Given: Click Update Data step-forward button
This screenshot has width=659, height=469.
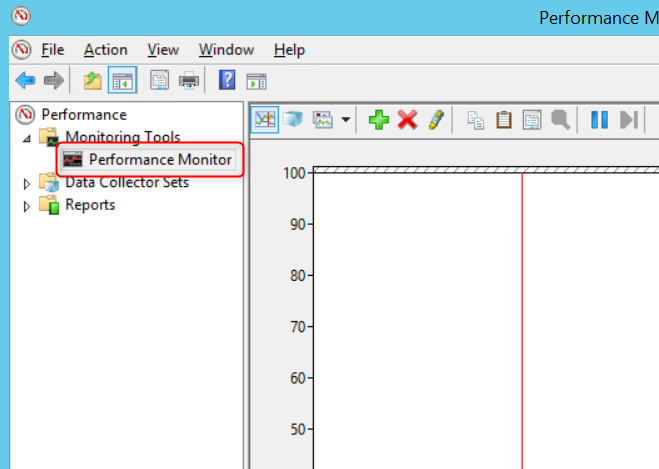Looking at the screenshot, I should (x=629, y=120).
